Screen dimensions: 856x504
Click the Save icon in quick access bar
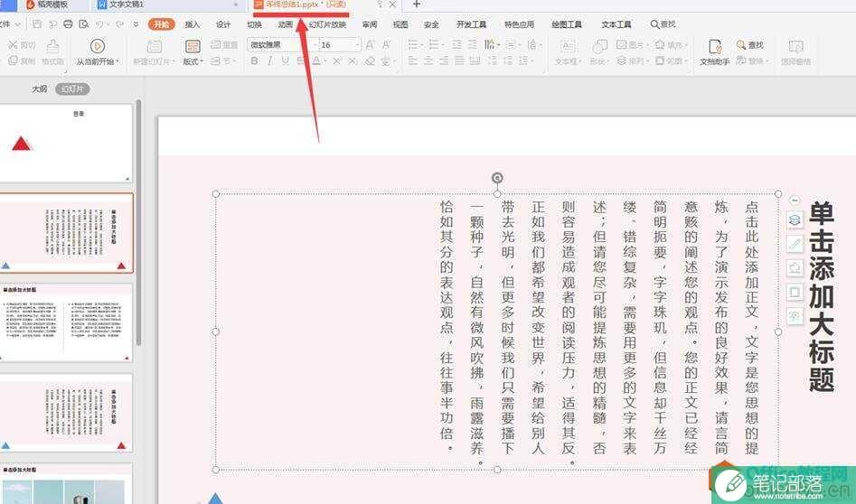pos(36,24)
